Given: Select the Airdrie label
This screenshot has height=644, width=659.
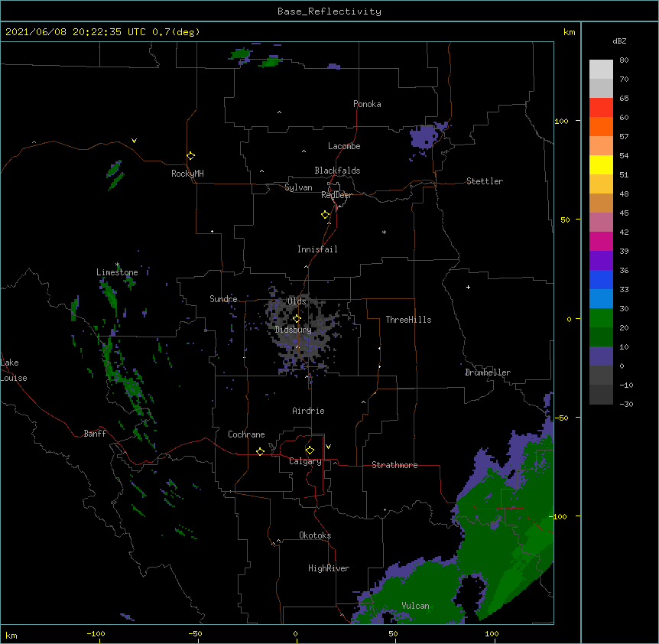Looking at the screenshot, I should (308, 411).
